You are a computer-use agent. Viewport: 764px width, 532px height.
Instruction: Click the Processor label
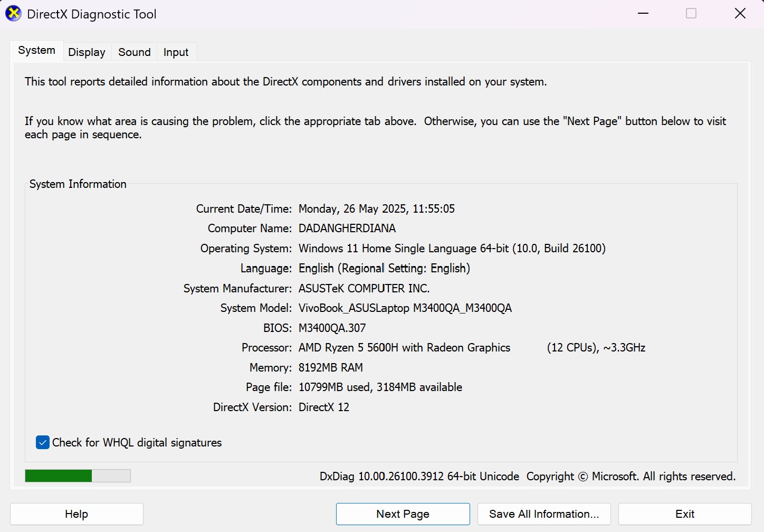point(266,348)
